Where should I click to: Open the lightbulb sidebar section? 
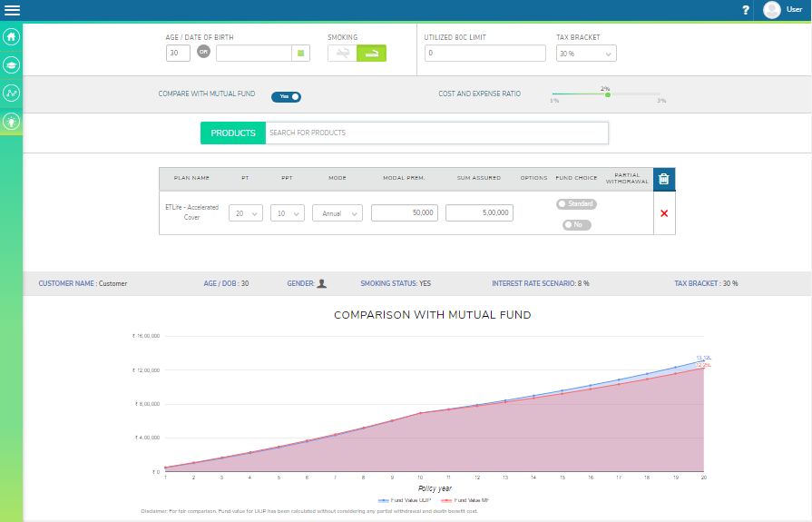(x=12, y=120)
